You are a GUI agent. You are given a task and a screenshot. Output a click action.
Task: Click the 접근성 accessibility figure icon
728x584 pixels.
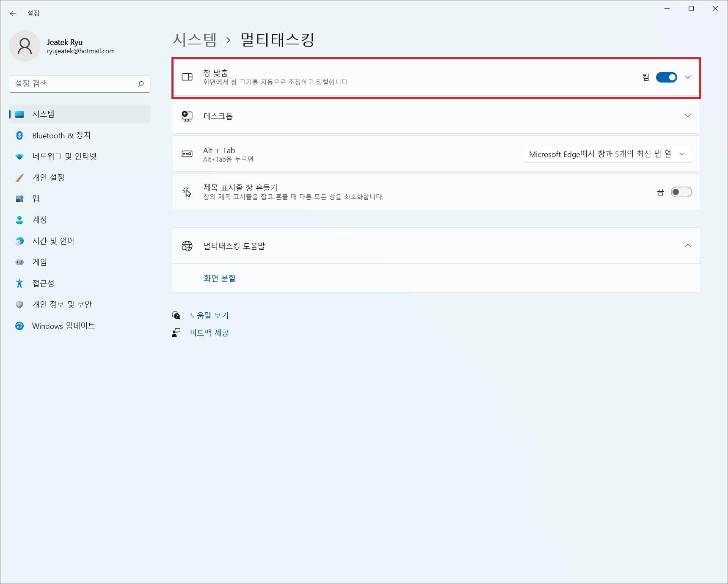point(19,284)
